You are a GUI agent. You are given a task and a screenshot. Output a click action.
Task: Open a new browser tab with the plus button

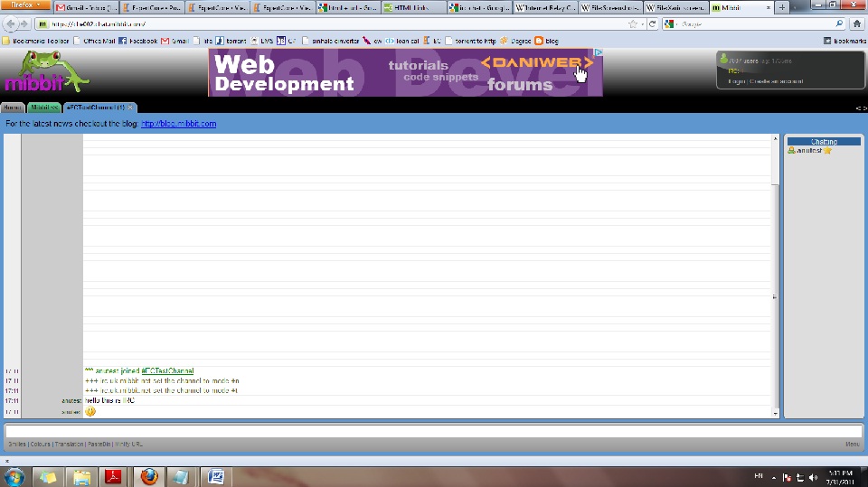[x=783, y=7]
